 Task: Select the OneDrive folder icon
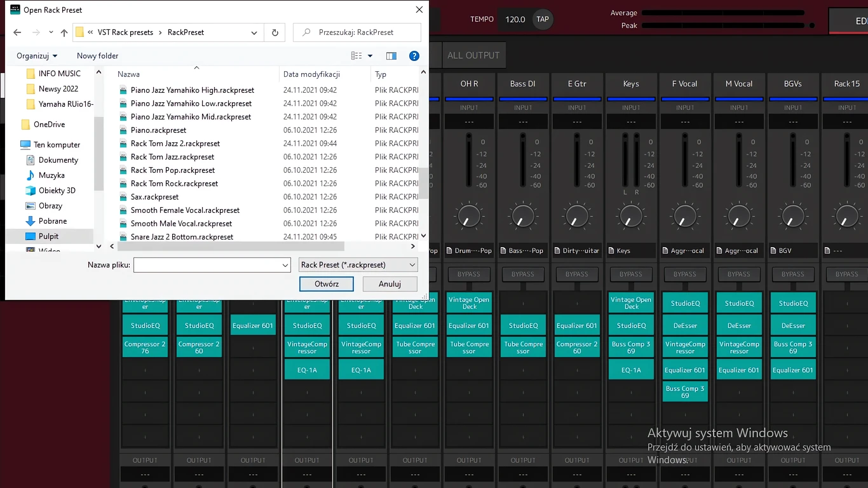pos(25,125)
